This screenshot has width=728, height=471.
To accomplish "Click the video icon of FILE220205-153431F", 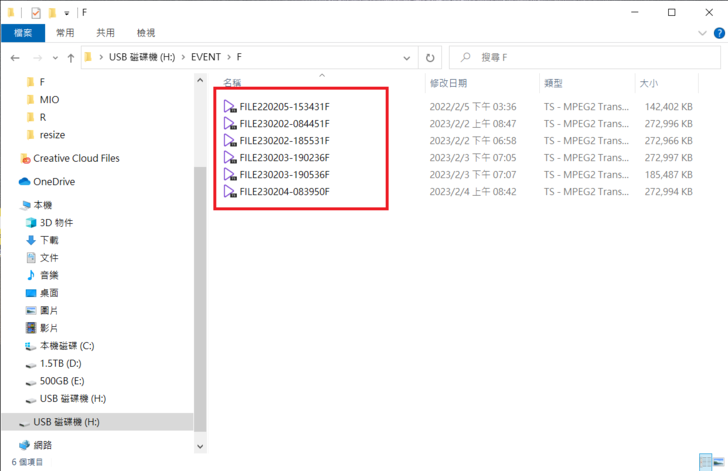I will 230,106.
